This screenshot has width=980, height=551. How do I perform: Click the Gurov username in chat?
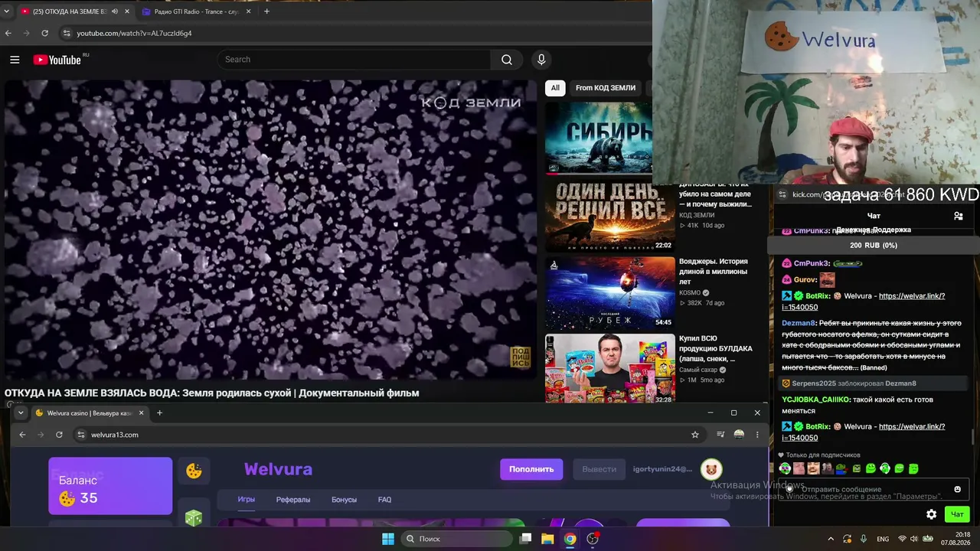805,280
